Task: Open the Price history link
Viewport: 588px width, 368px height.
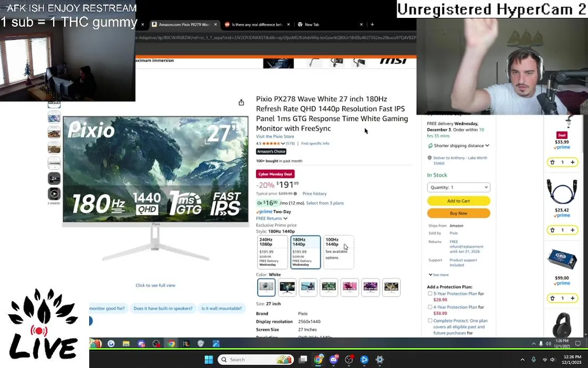Action: coord(314,194)
